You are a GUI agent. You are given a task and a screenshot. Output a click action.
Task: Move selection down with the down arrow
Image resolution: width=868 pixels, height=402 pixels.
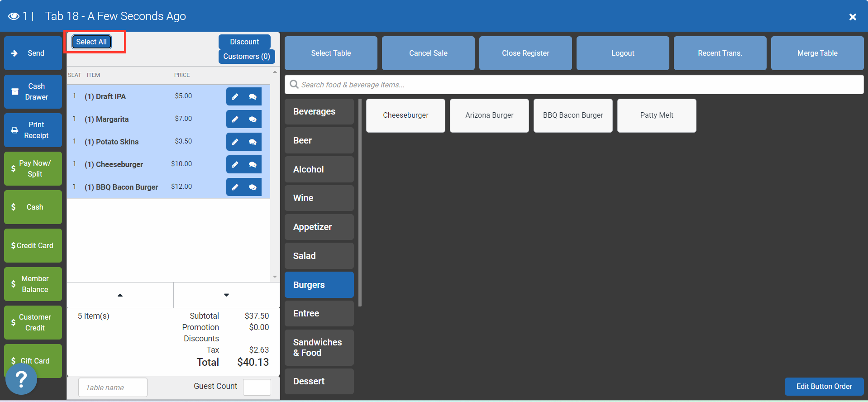tap(226, 295)
